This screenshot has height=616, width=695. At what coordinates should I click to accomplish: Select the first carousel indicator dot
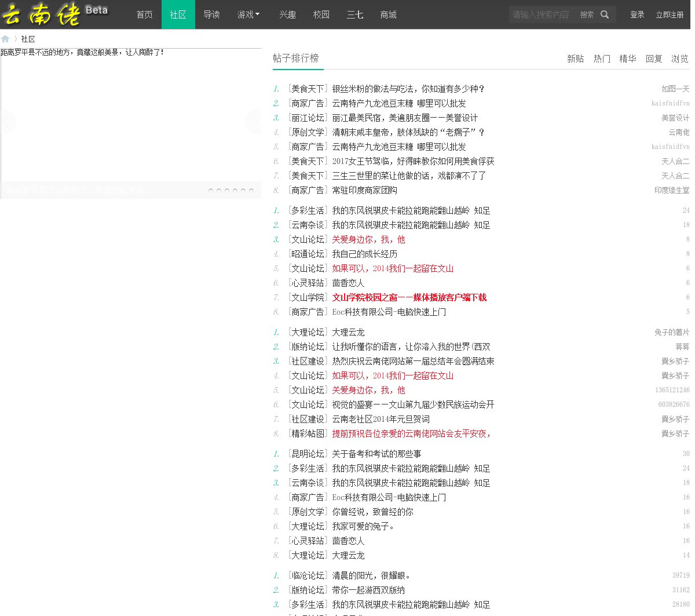(x=211, y=190)
